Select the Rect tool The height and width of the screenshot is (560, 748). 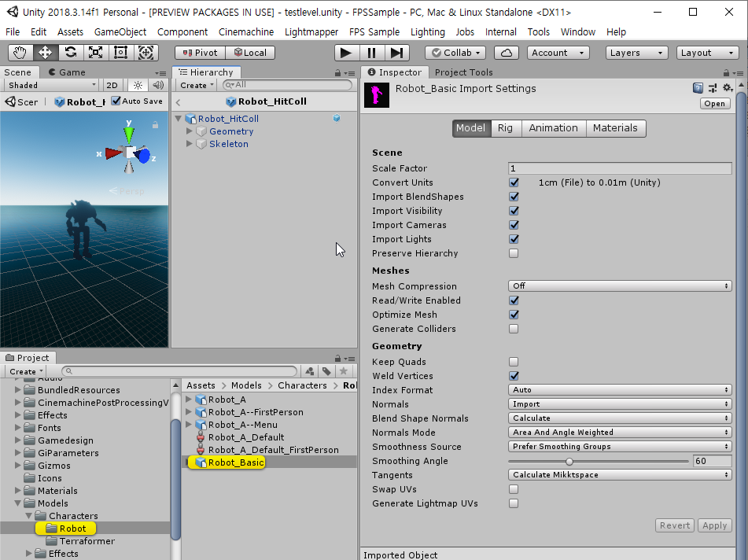[120, 53]
